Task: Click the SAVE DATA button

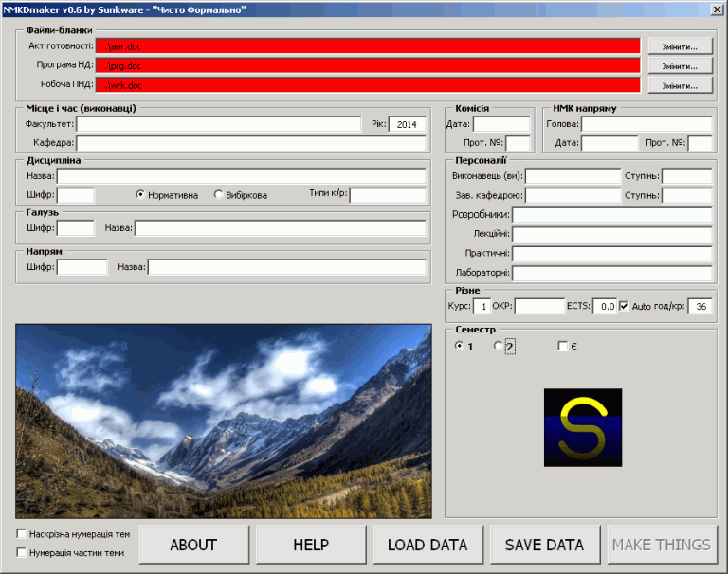Action: [545, 545]
